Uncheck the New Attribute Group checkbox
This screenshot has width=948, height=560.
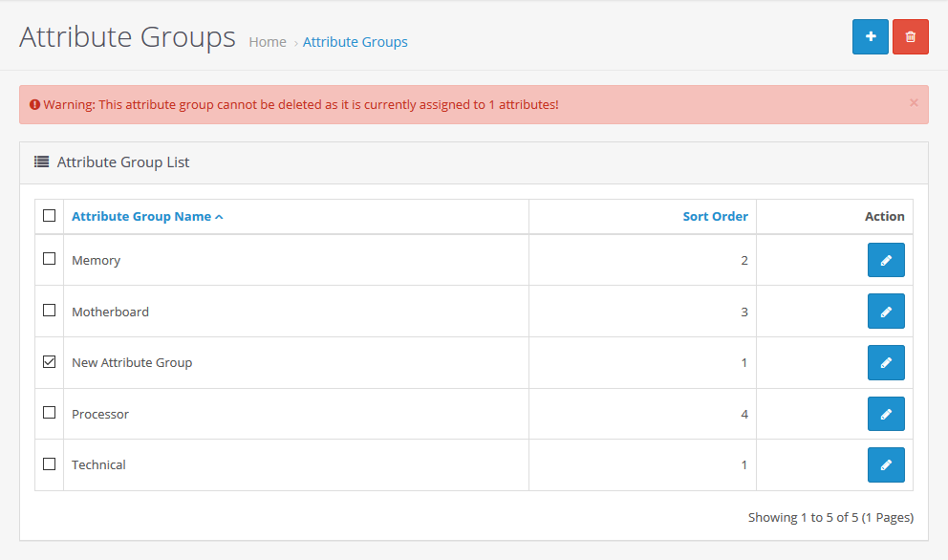pyautogui.click(x=49, y=361)
